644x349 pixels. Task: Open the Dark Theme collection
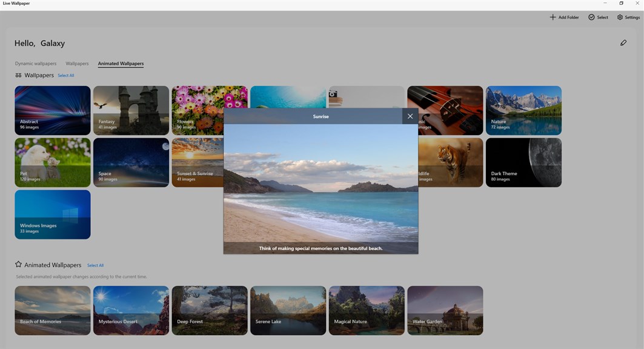[523, 162]
